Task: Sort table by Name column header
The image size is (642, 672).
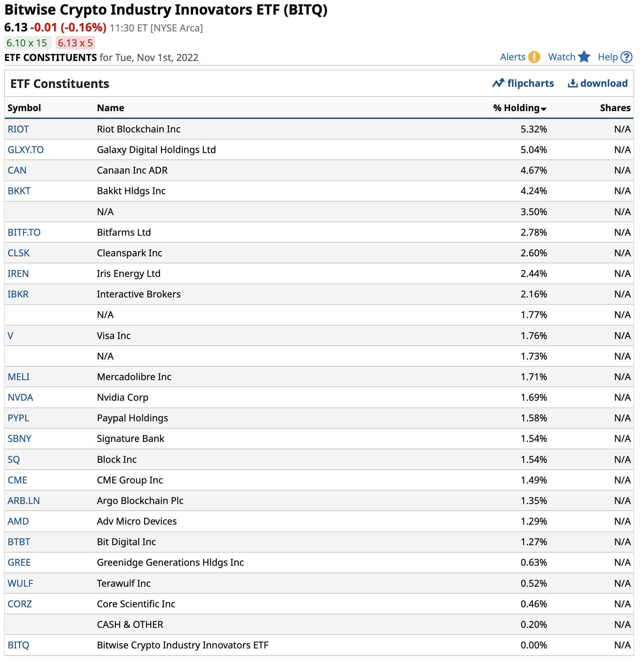Action: pos(110,108)
